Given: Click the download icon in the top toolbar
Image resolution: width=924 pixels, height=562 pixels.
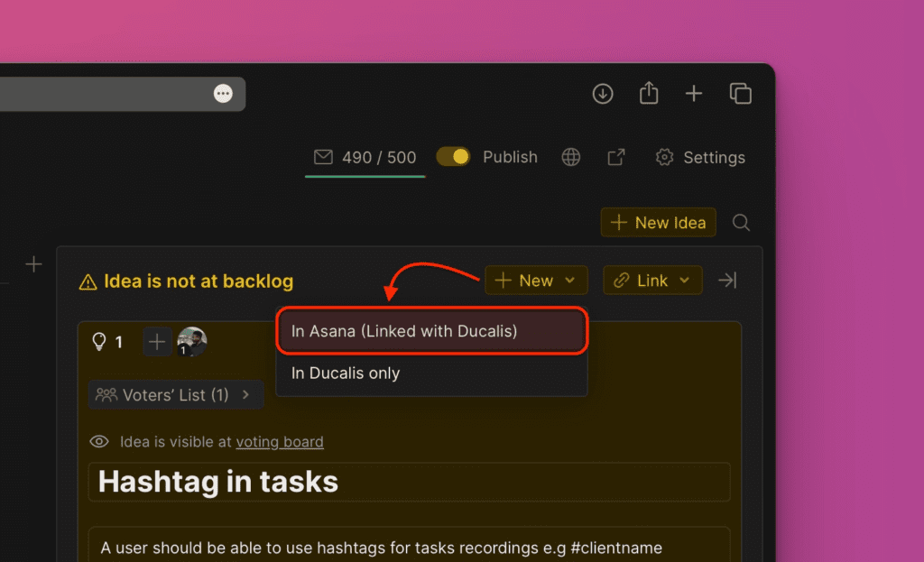Looking at the screenshot, I should tap(603, 93).
